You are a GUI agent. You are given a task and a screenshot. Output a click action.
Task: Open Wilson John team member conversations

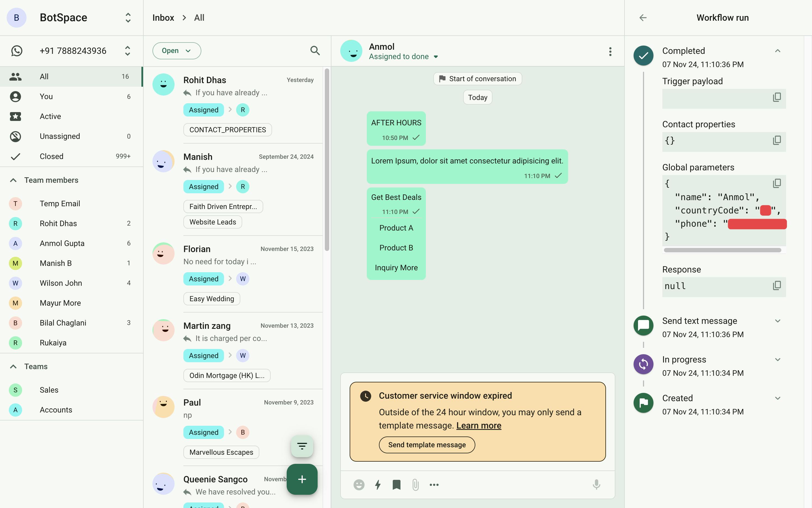[x=71, y=283]
